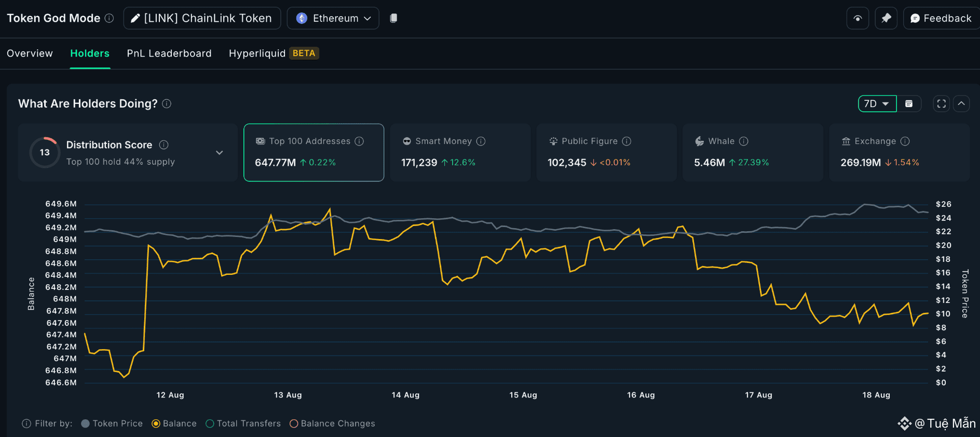Switch to the Overview tab

30,54
